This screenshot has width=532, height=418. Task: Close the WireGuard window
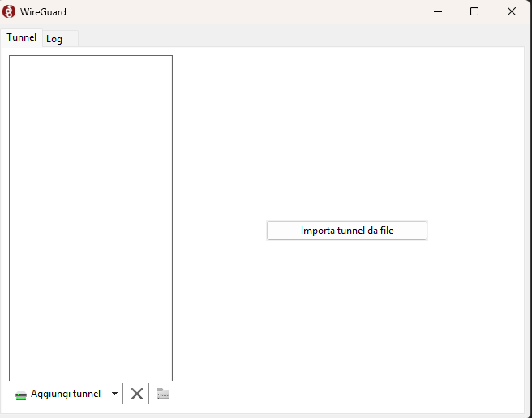coord(512,11)
